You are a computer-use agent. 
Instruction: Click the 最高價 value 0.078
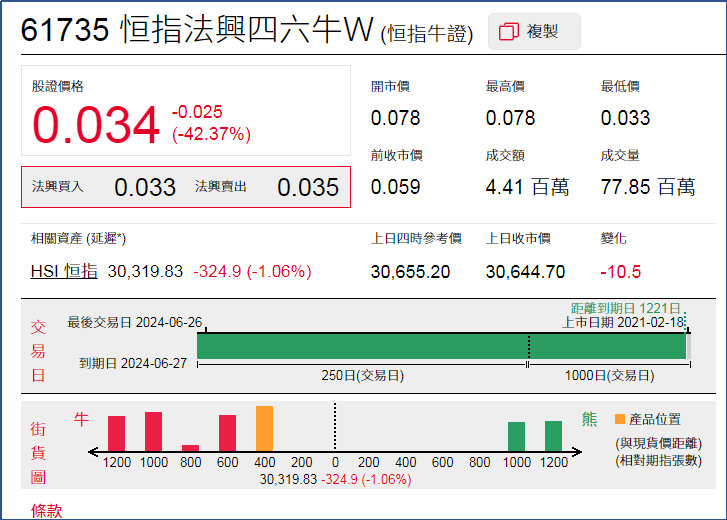(510, 118)
